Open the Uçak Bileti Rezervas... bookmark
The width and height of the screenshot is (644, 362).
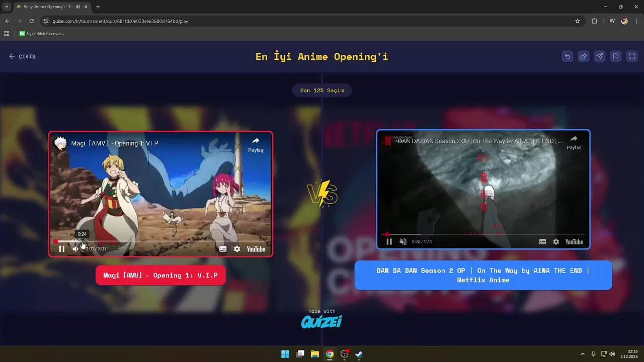tap(42, 34)
